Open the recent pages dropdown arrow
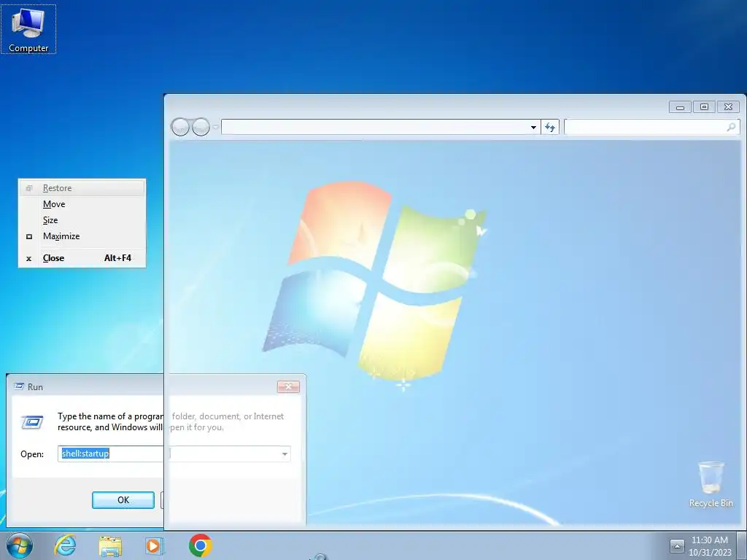 click(x=216, y=127)
